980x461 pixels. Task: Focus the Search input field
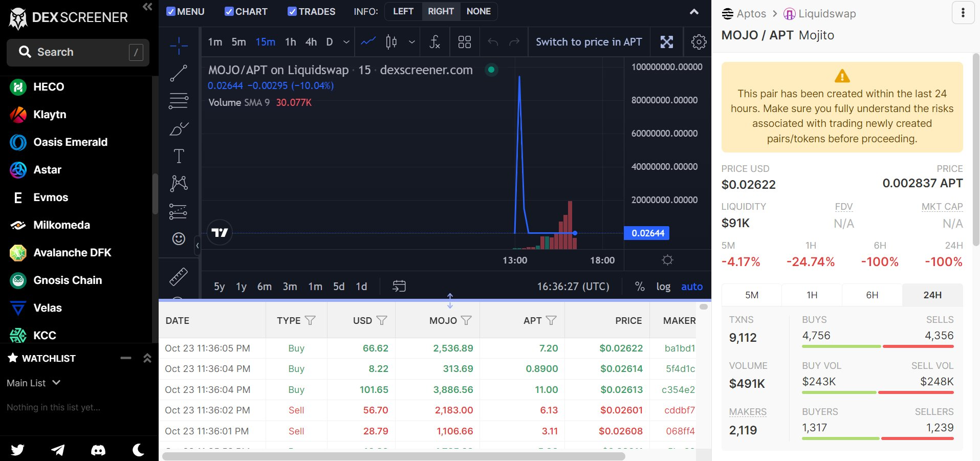[78, 52]
